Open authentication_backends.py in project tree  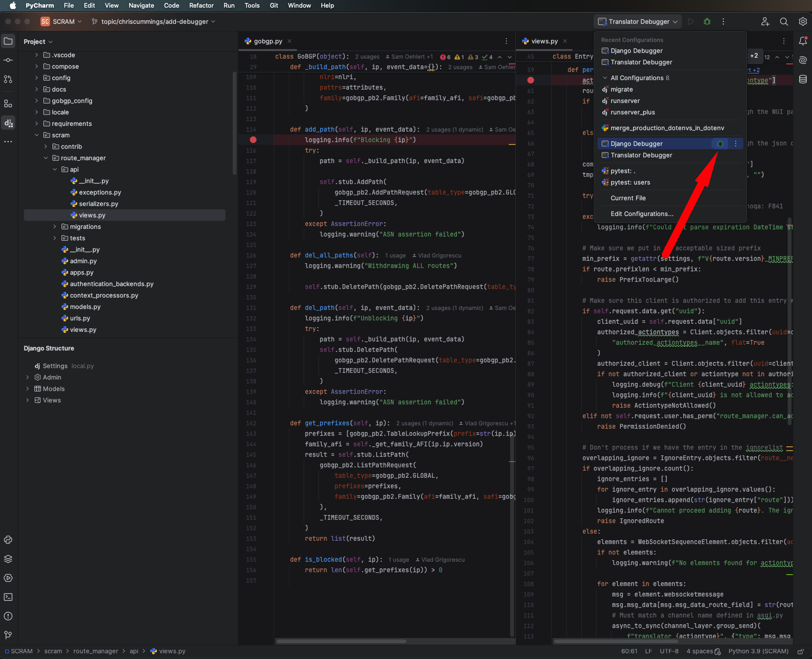pos(112,284)
